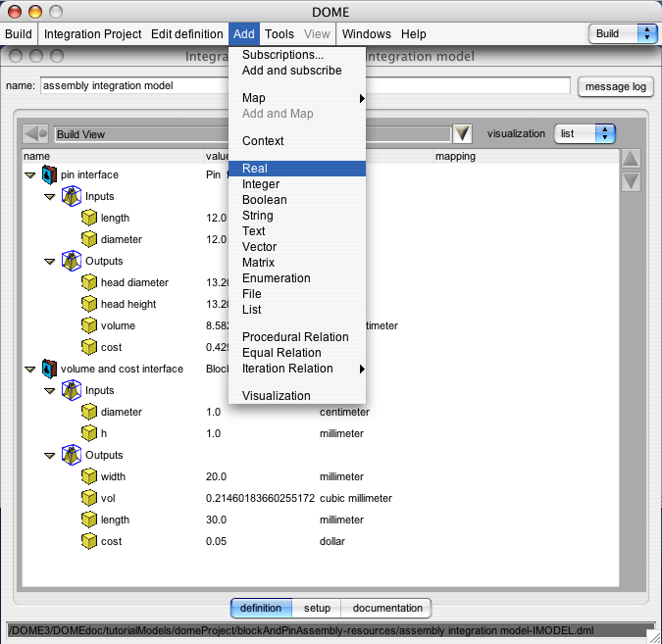The image size is (662, 644).
Task: Switch to the setup tab
Action: coord(317,608)
